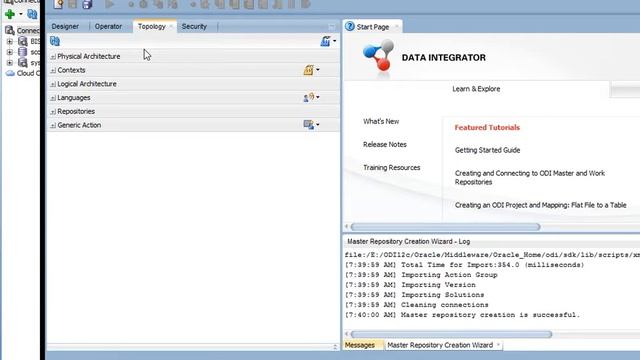Open the Flat File to a Table tutorial
Viewport: 640px width, 360px height.
pos(540,205)
